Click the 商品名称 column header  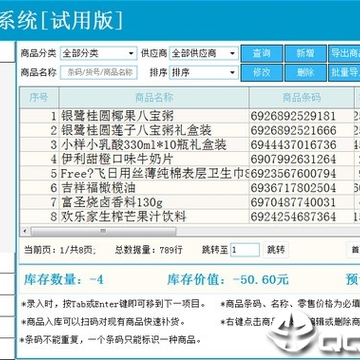(154, 98)
